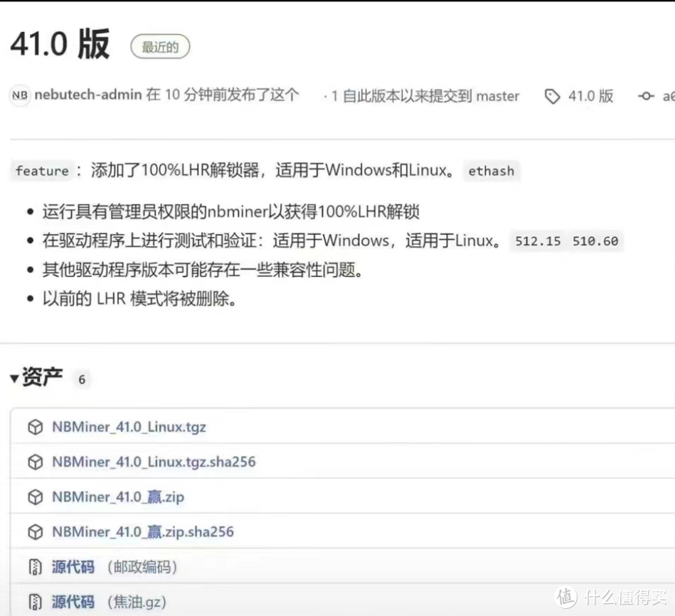Click the nebutech-admin NB avatar icon
The image size is (675, 616).
pyautogui.click(x=20, y=95)
